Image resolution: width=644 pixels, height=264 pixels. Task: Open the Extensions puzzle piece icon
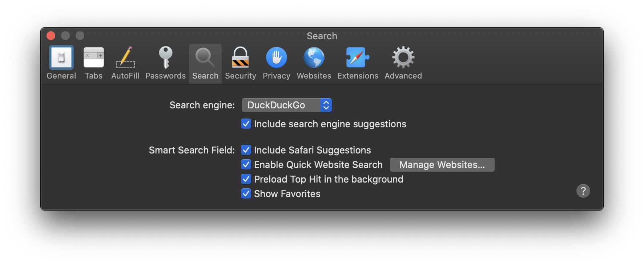pos(358,57)
